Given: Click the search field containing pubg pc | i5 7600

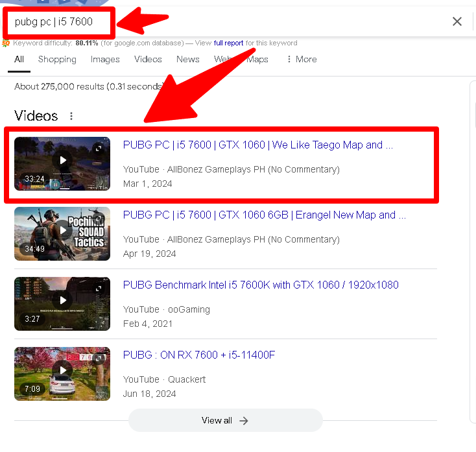Looking at the screenshot, I should pos(224,22).
